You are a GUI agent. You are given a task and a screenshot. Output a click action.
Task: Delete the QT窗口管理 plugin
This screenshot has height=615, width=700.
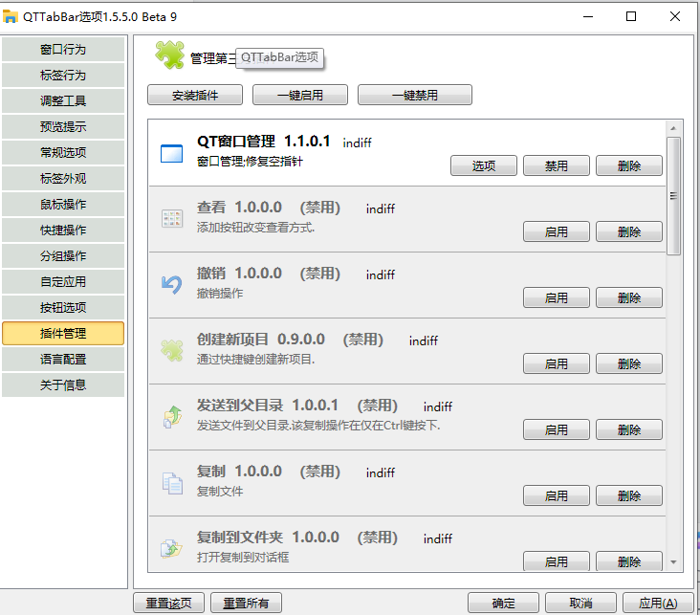[629, 165]
